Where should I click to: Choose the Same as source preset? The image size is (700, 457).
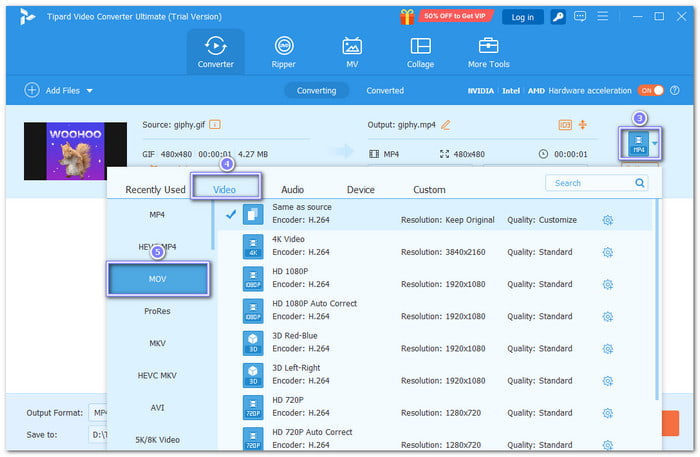434,214
